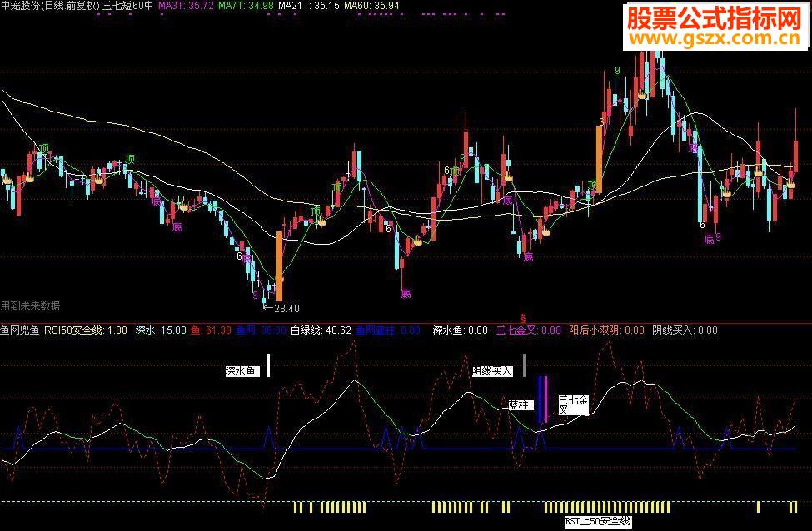Click the 深水: 15.00 value
The width and height of the screenshot is (812, 531).
pyautogui.click(x=161, y=330)
